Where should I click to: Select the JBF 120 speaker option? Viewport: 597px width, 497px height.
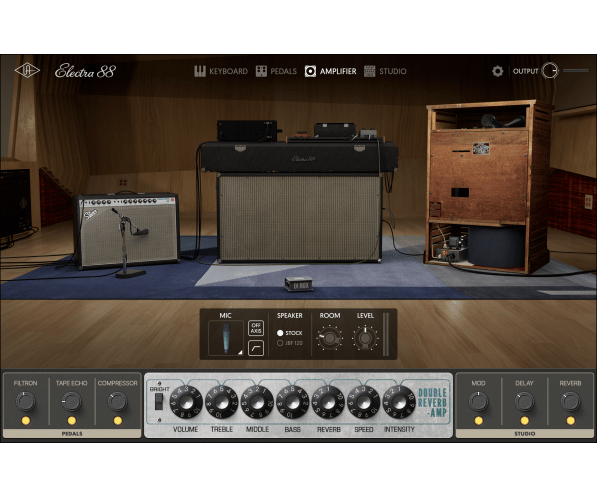(x=289, y=343)
